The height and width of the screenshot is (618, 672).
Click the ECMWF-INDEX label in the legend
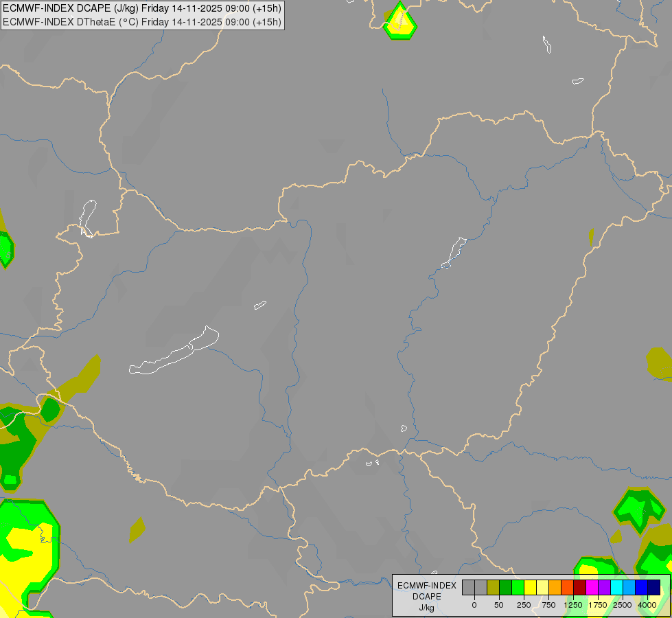[427, 586]
